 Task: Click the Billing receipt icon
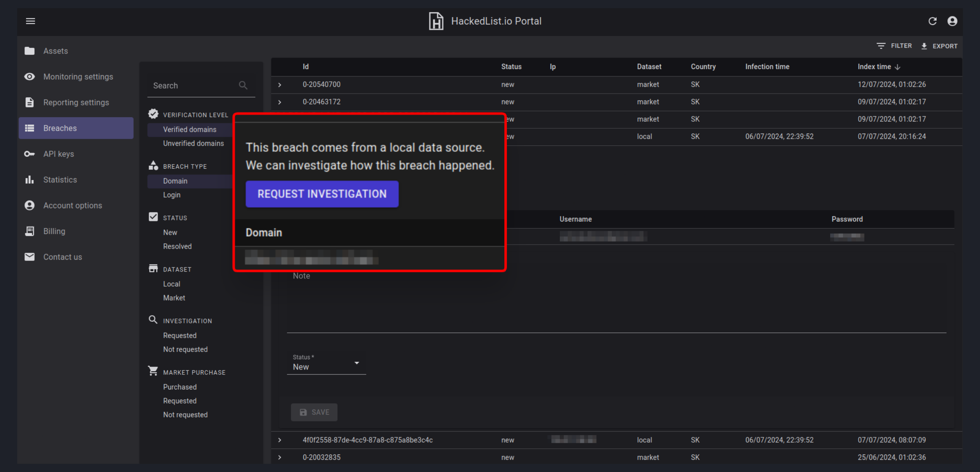(29, 231)
